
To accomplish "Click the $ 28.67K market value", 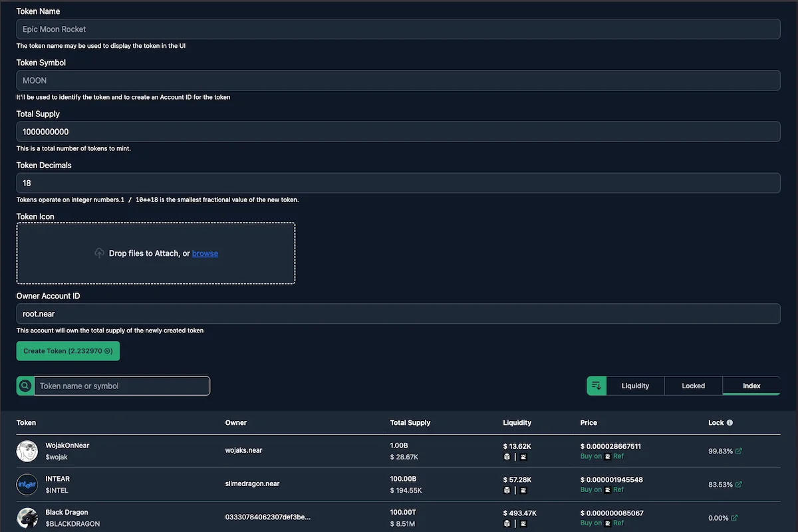I will 404,458.
